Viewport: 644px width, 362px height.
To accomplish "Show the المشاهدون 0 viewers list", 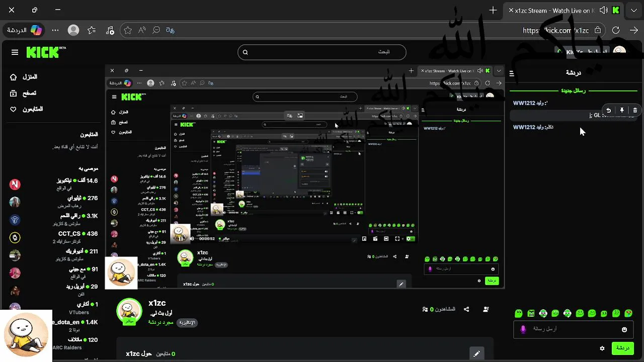I will coord(439,309).
